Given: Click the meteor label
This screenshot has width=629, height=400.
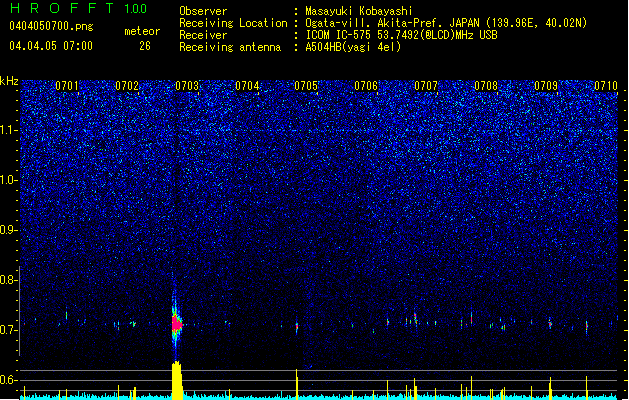Looking at the screenshot, I should (x=142, y=31).
